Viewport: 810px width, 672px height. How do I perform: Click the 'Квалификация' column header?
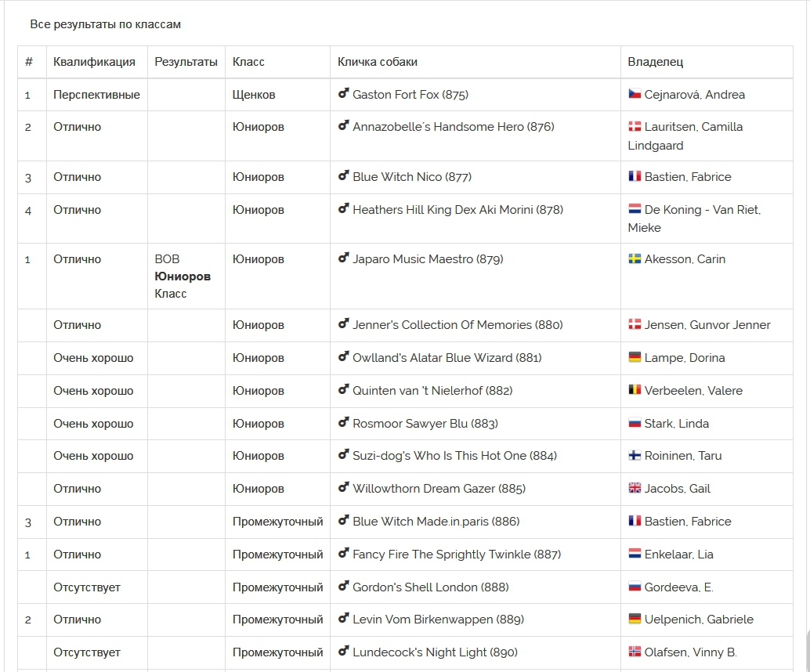[94, 62]
